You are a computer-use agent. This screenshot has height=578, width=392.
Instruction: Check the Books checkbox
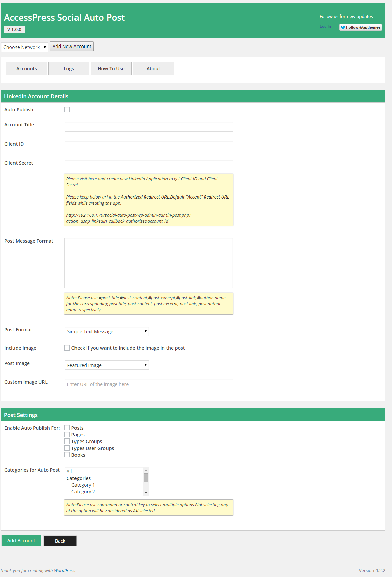point(67,455)
